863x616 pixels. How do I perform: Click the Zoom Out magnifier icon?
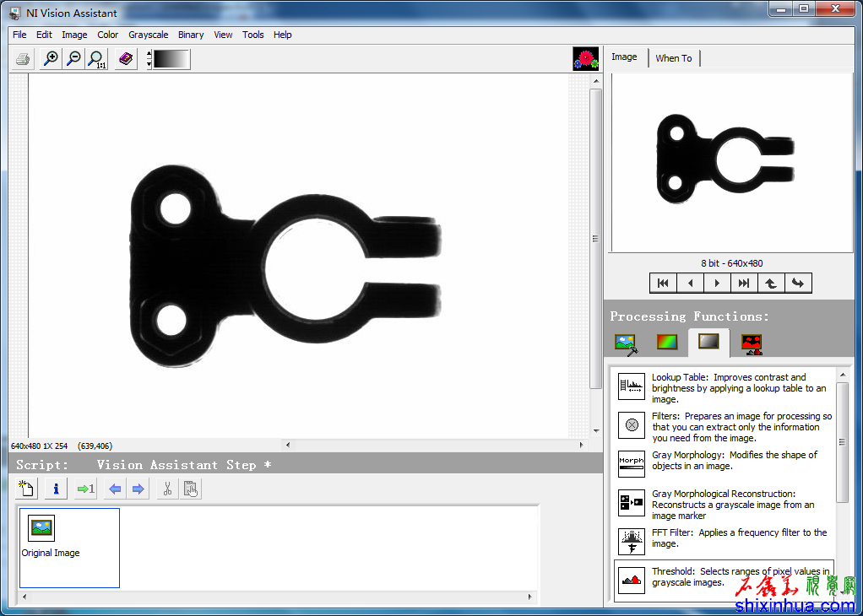[73, 59]
